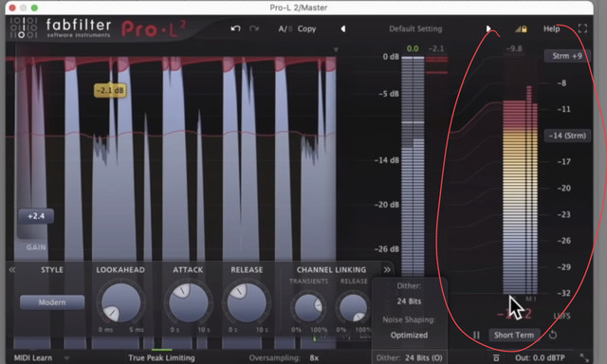Image resolution: width=607 pixels, height=364 pixels.
Task: Load the previous preset with the left arrow
Action: [x=343, y=29]
